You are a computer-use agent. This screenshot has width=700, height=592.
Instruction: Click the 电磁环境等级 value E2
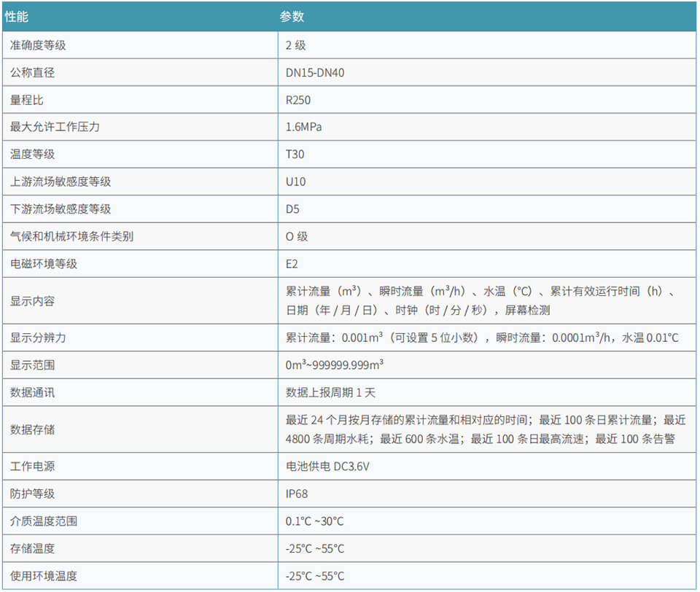tap(291, 264)
